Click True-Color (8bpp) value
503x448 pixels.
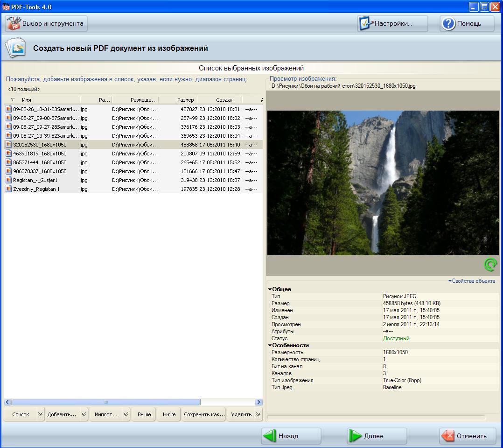click(x=402, y=380)
